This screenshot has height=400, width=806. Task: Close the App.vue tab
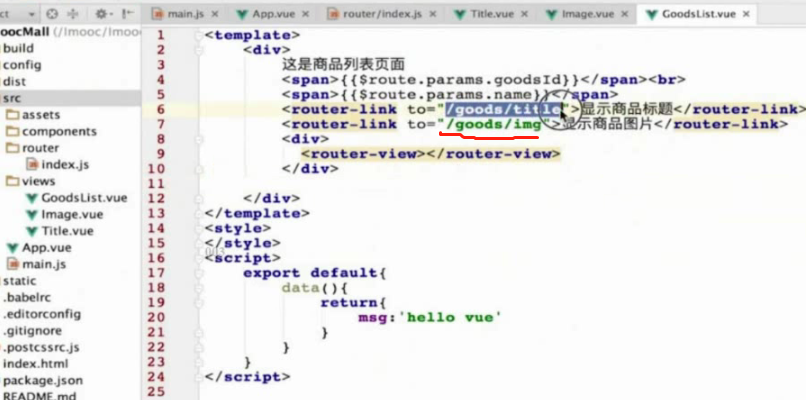304,14
